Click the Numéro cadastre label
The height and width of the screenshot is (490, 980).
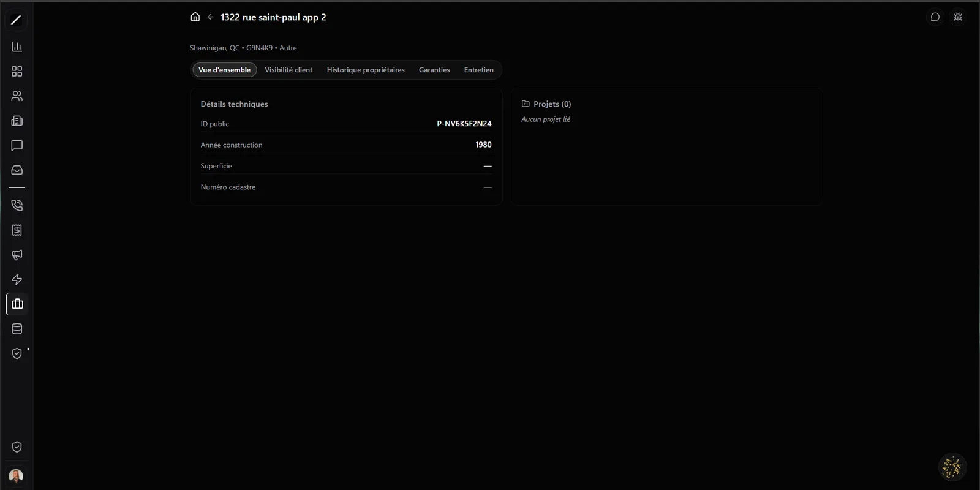[228, 187]
